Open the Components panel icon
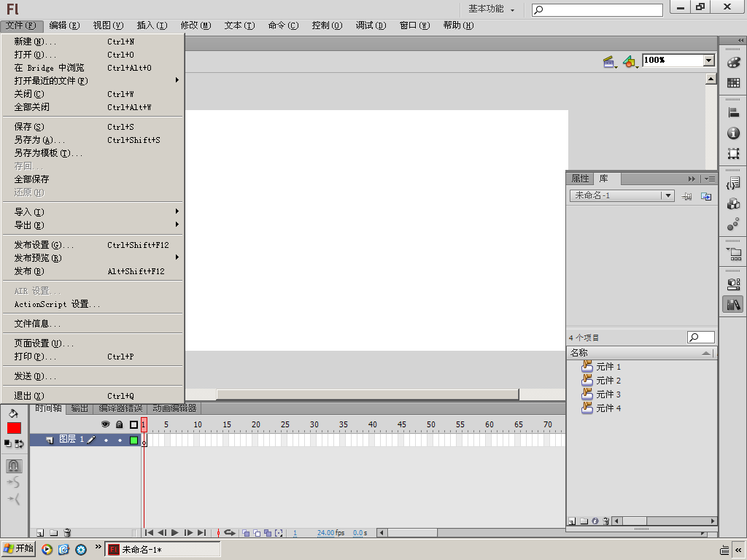Image resolution: width=747 pixels, height=560 pixels. point(733,204)
